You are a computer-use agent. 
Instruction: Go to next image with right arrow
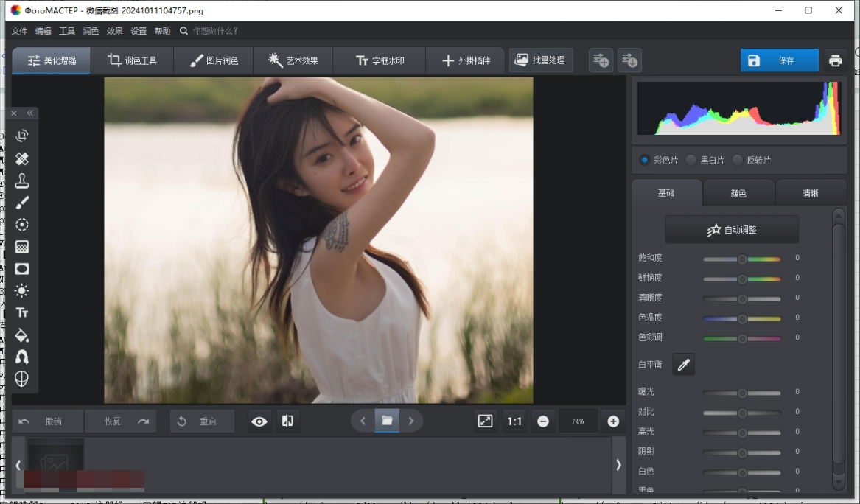point(411,421)
